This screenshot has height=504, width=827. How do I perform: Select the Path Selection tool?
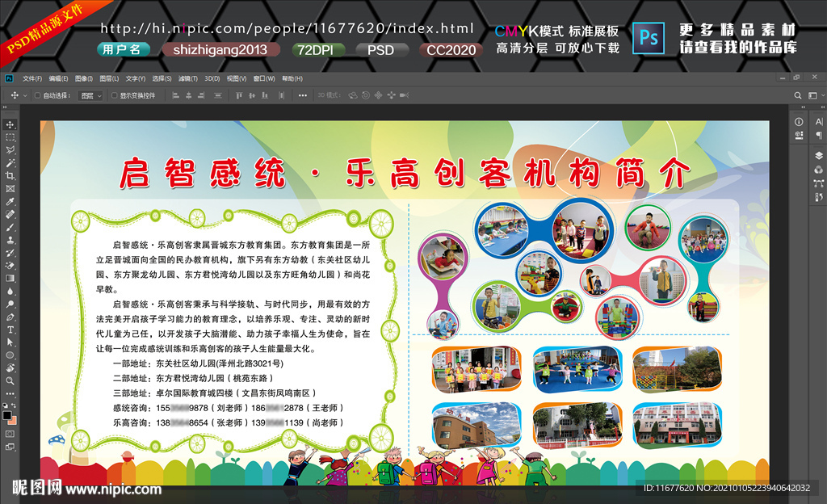click(x=10, y=342)
